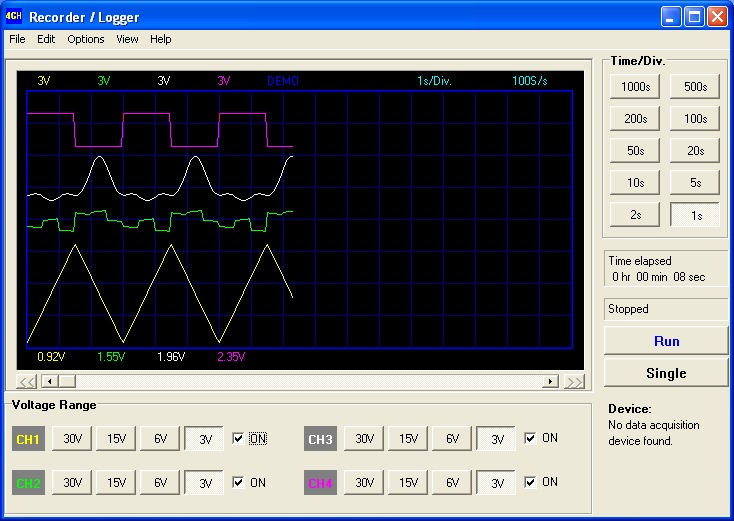Click the magenta CH4 channel label

[x=320, y=483]
